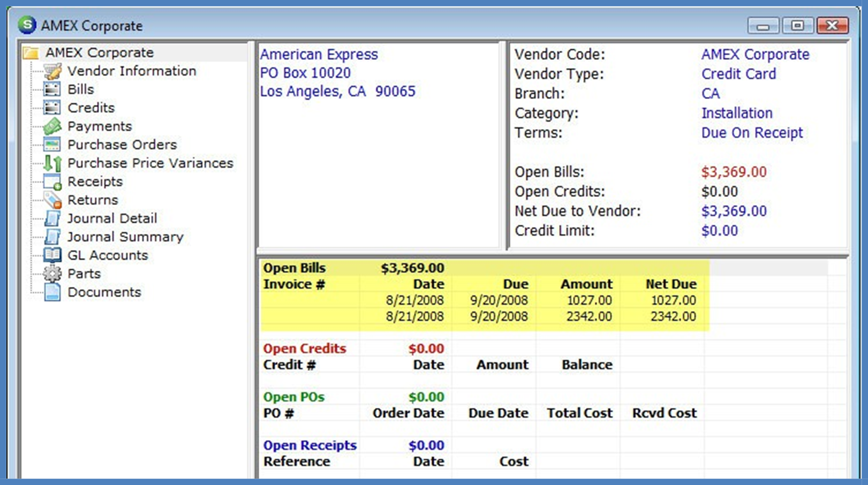
Task: Open Vendor Information in the tree
Action: (x=132, y=71)
